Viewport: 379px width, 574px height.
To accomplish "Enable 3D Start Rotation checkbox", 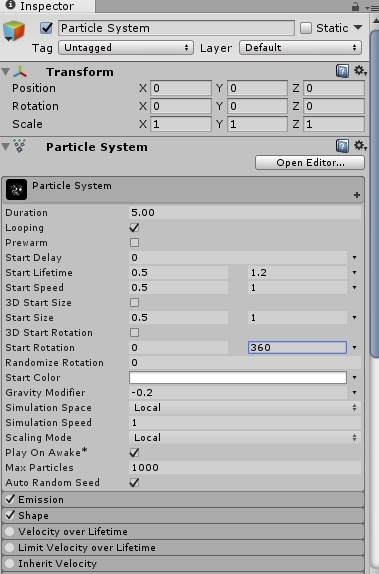I will pyautogui.click(x=134, y=333).
